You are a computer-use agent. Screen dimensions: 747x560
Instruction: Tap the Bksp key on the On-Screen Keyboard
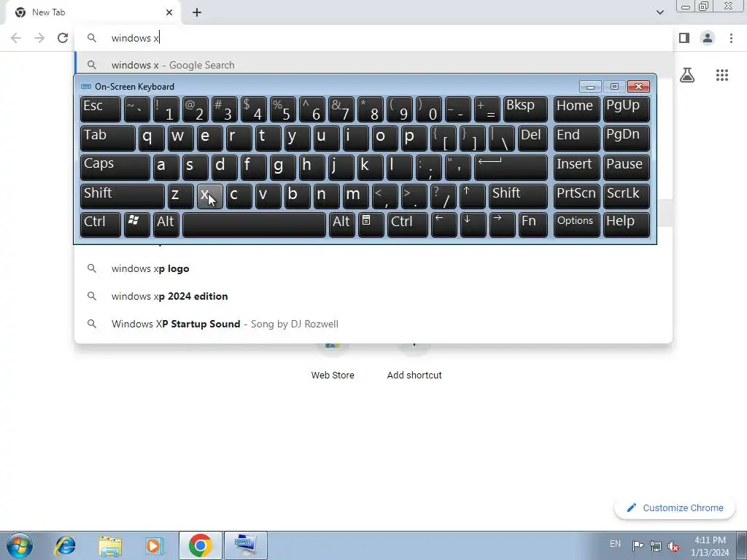click(525, 109)
